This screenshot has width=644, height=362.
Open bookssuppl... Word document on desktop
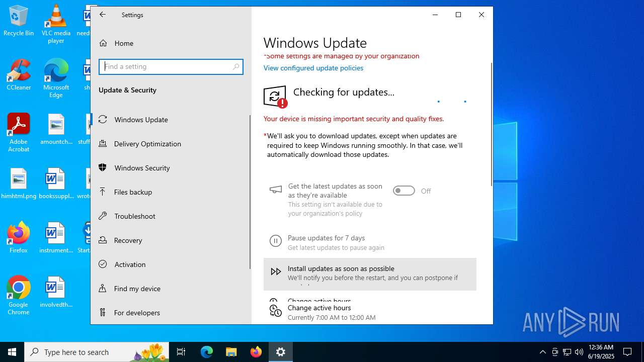pos(56,184)
